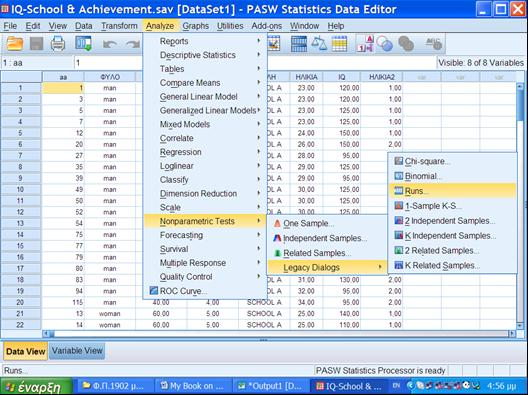Screen dimensions: 528x395
Task: Select Chi-square in Legacy Dialogs submenu
Action: click(452, 161)
